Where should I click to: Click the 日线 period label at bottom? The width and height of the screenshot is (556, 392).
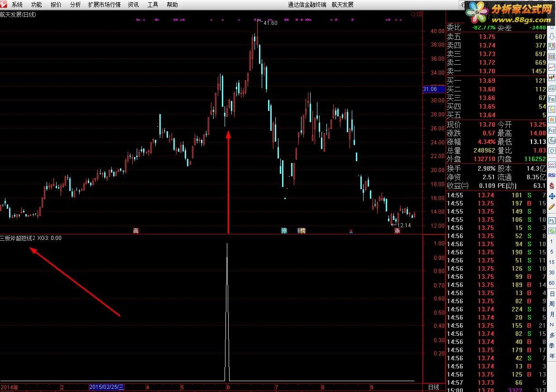433,387
